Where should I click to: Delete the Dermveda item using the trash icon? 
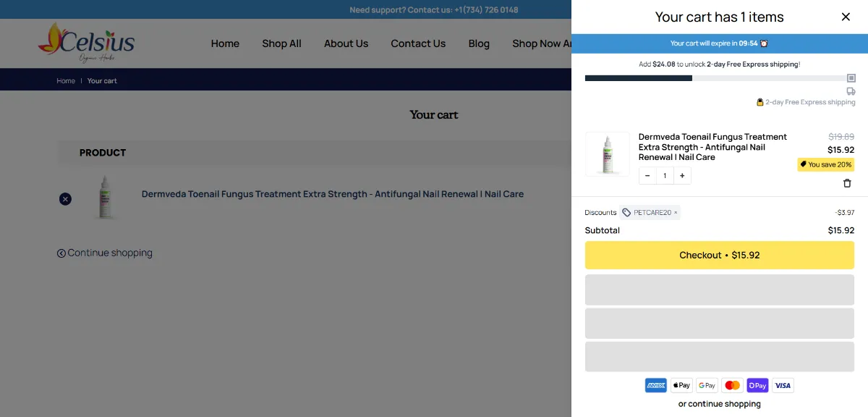pos(847,183)
